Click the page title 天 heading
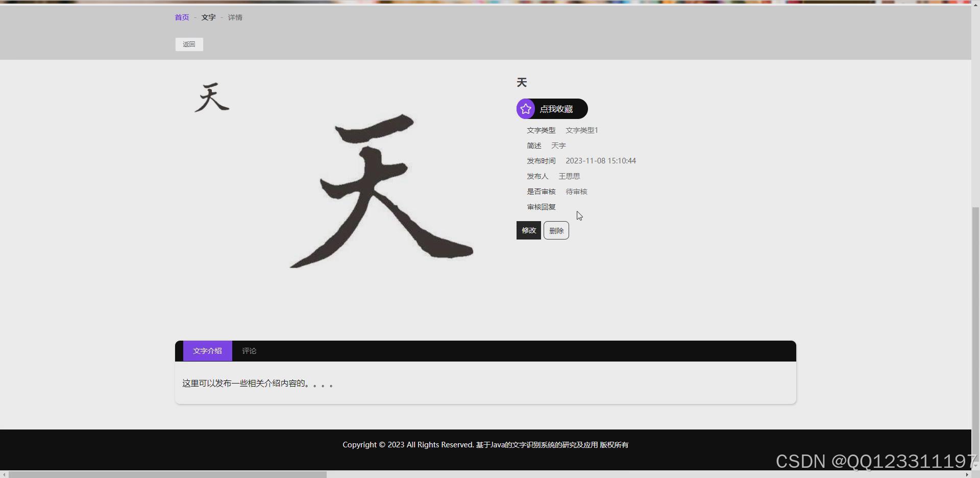980x478 pixels. 521,82
